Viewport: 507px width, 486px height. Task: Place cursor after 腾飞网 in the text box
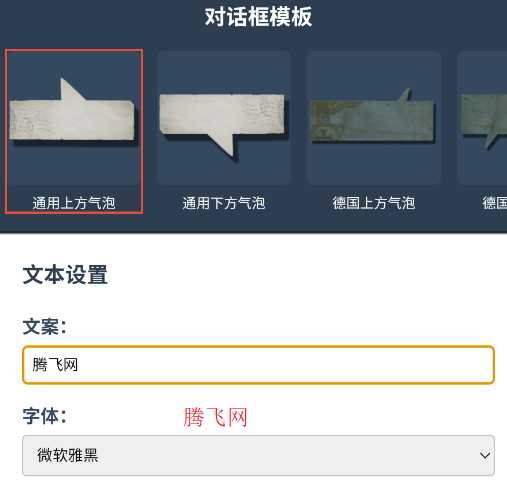coord(79,365)
